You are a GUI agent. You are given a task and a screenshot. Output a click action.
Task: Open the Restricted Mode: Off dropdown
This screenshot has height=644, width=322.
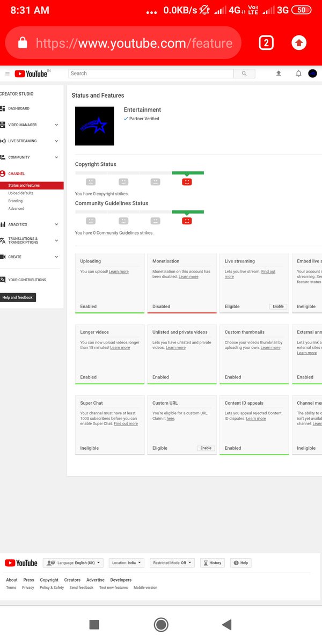(x=172, y=563)
